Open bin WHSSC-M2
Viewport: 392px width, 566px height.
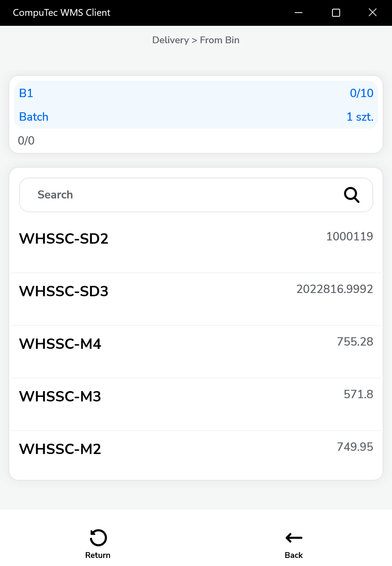(60, 449)
